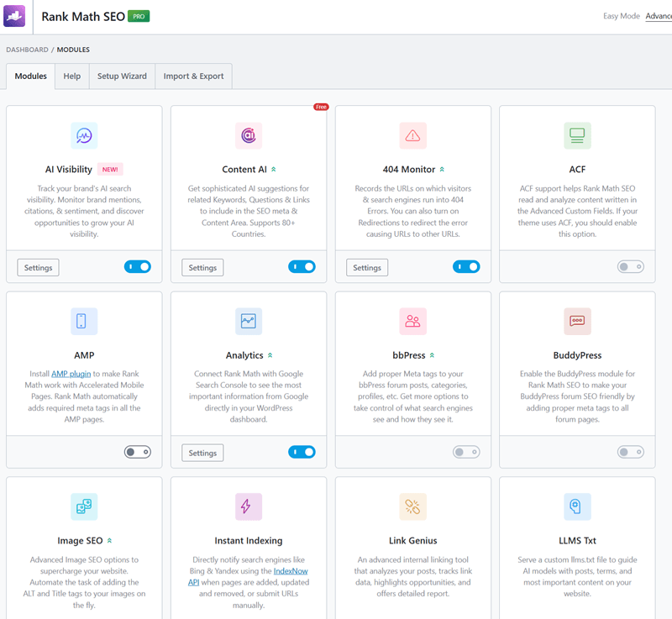
Task: Click the 404 Monitor warning icon
Action: pos(412,136)
